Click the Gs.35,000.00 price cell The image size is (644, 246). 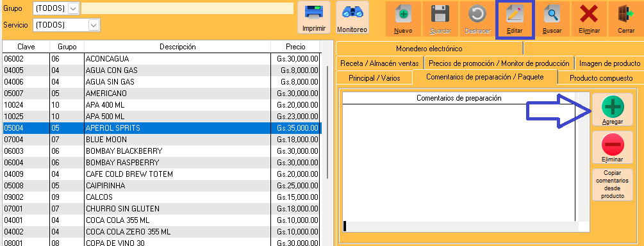pos(295,128)
